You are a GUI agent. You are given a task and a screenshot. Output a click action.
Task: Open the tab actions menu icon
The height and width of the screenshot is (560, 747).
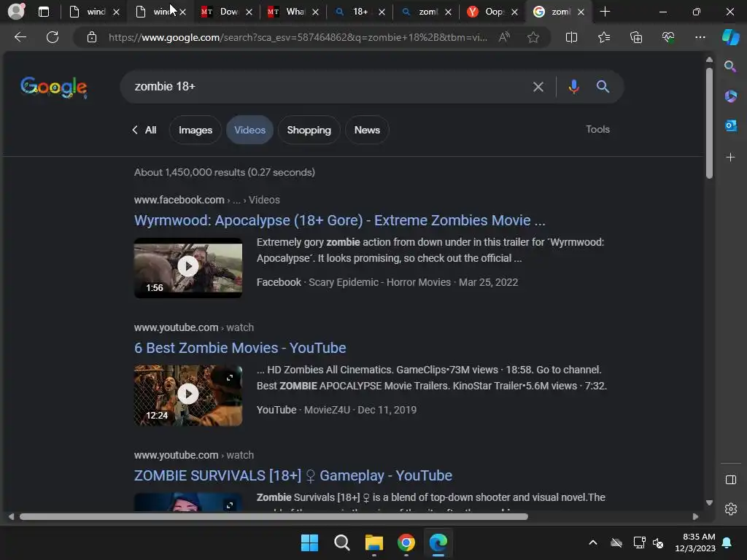pyautogui.click(x=43, y=12)
